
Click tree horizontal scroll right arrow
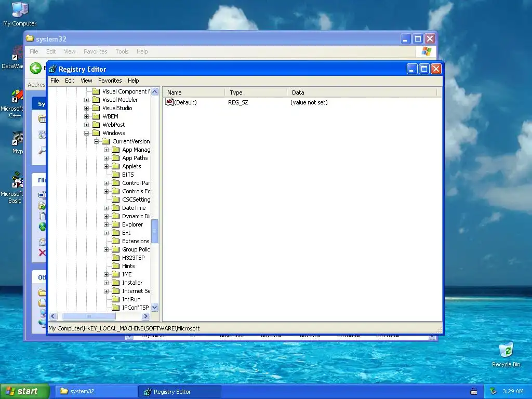tap(146, 316)
